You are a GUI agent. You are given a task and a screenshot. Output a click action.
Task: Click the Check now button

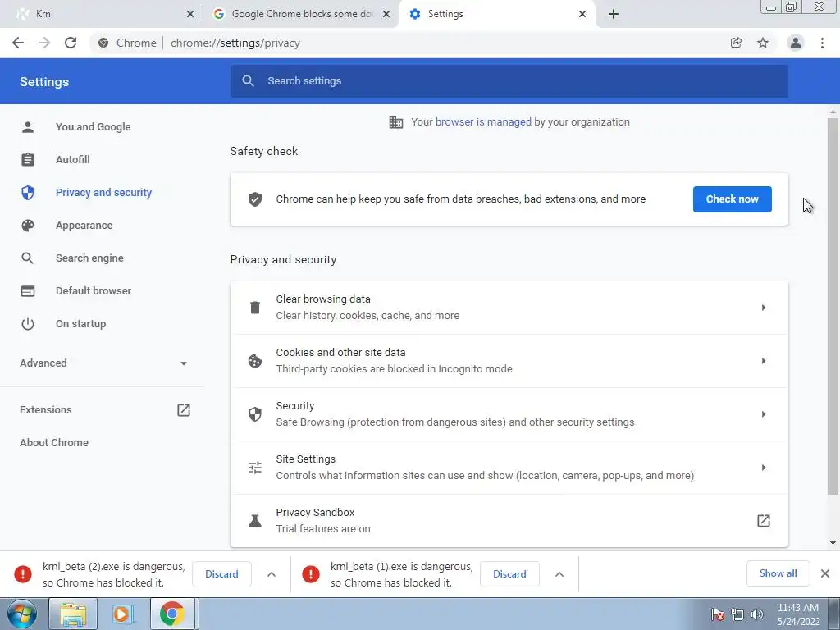732,199
